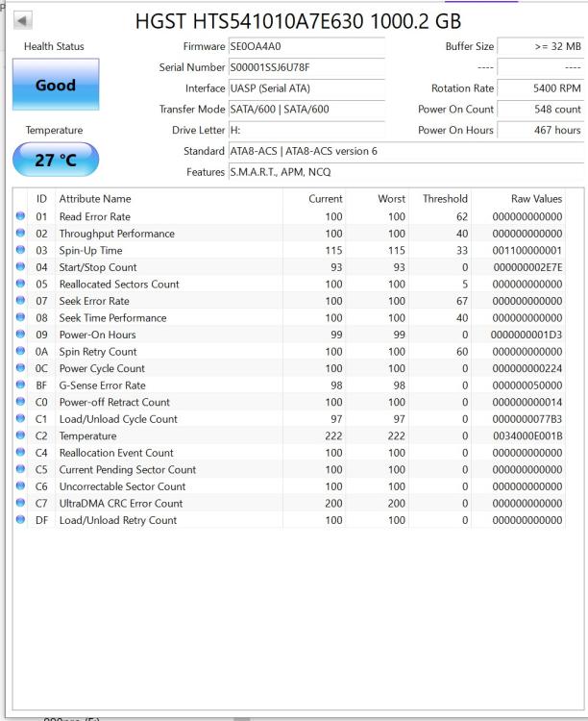
Task: Click the HGST HTS541010A7E630 disk title
Action: pyautogui.click(x=298, y=21)
